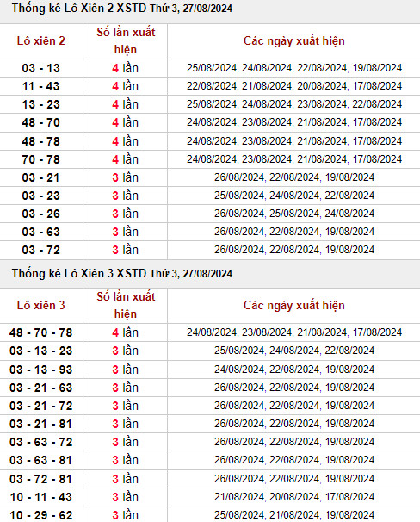
Task: Click the 03 - 13 - 93 triple
Action: coord(41,370)
